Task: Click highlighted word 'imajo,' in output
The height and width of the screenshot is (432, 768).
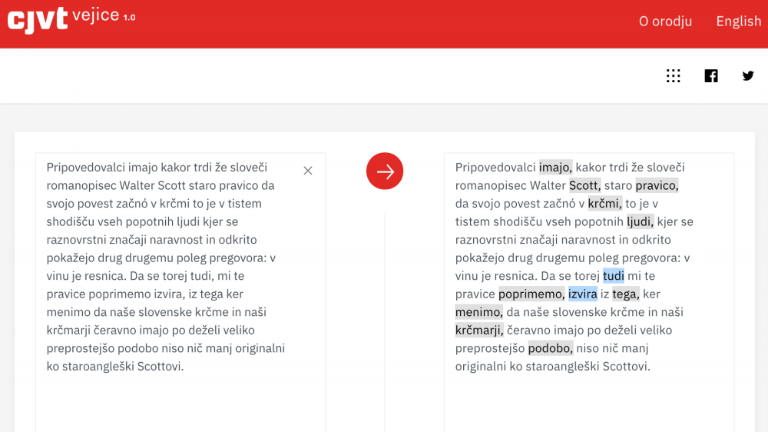Action: pos(555,168)
